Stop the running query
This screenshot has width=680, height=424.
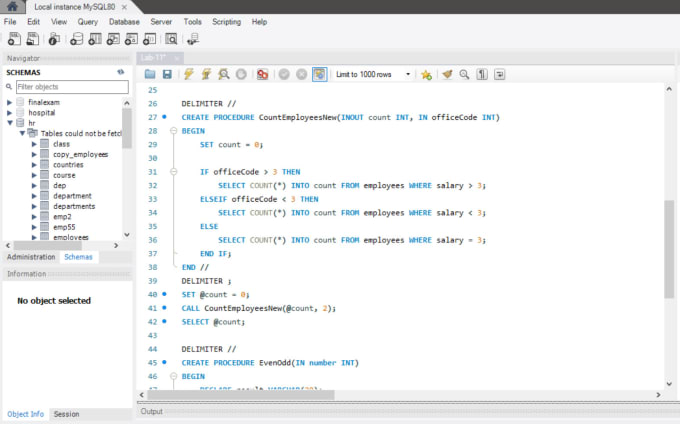click(241, 74)
